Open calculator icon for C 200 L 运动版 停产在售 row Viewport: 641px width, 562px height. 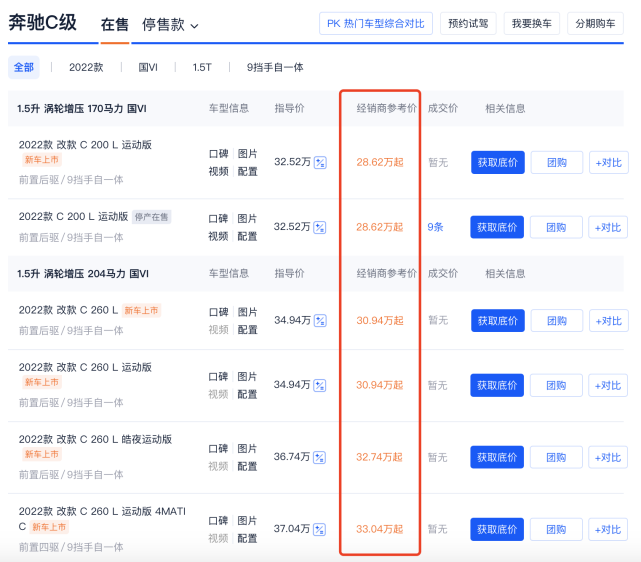tap(320, 227)
